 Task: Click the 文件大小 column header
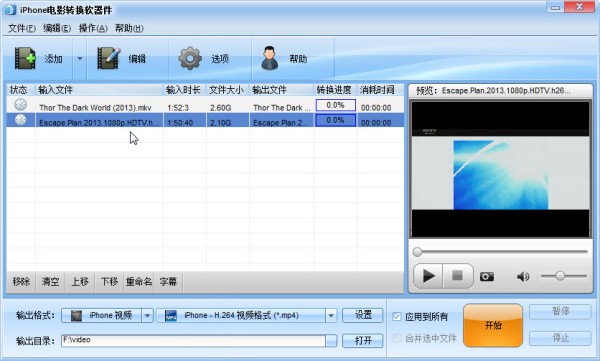click(x=227, y=90)
